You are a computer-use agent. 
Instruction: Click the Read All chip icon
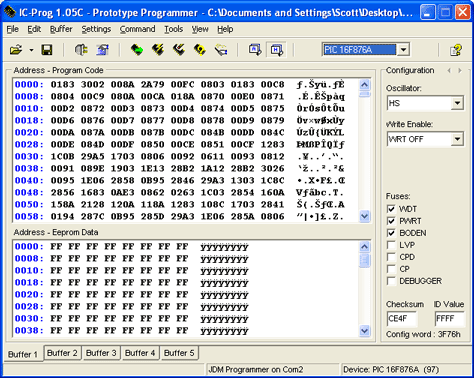(137, 50)
